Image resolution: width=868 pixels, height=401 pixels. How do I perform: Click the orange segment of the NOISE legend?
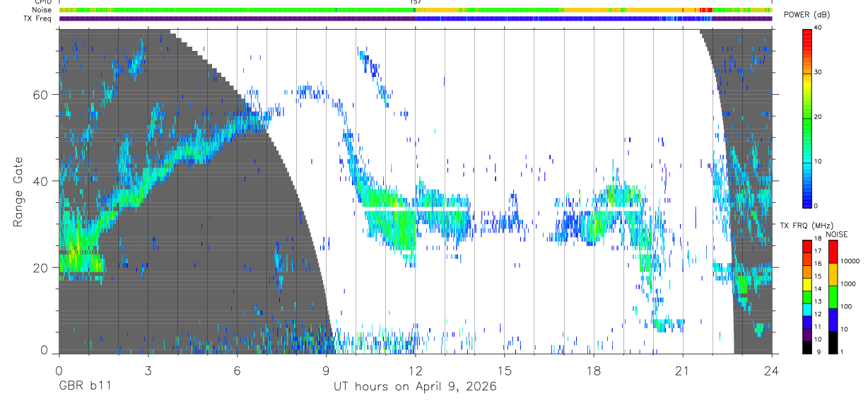click(x=833, y=274)
